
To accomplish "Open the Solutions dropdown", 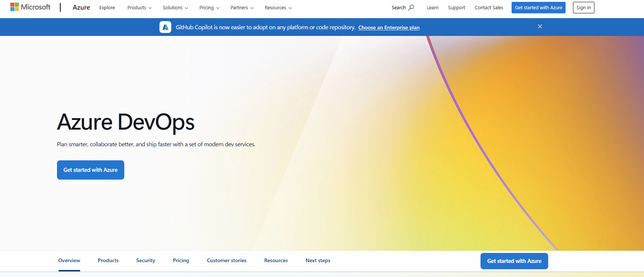I will click(x=175, y=8).
